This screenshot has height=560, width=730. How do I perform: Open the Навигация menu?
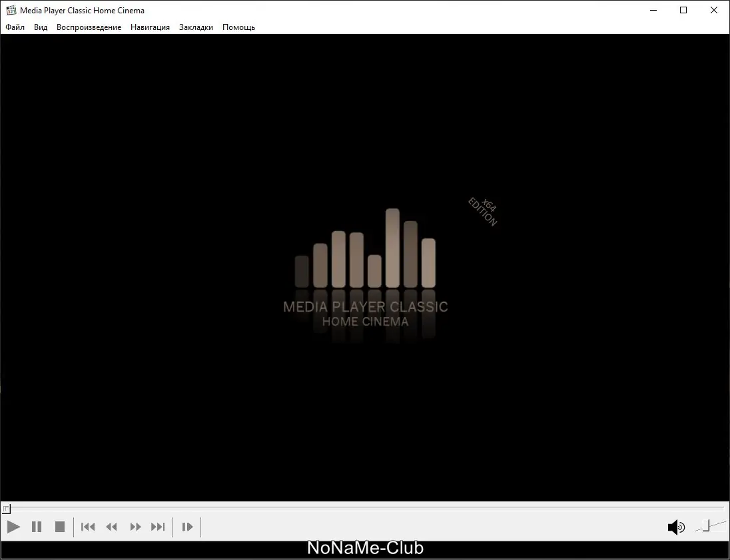click(150, 27)
